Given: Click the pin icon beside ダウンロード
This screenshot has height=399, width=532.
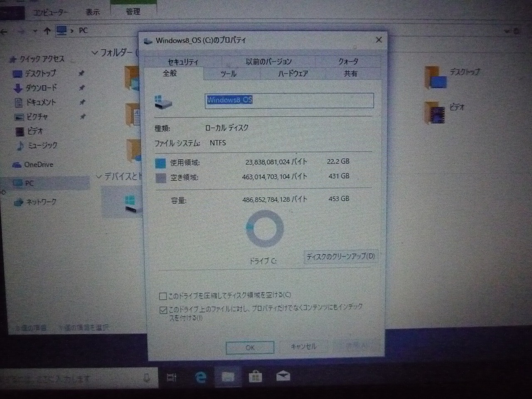Looking at the screenshot, I should tap(82, 88).
